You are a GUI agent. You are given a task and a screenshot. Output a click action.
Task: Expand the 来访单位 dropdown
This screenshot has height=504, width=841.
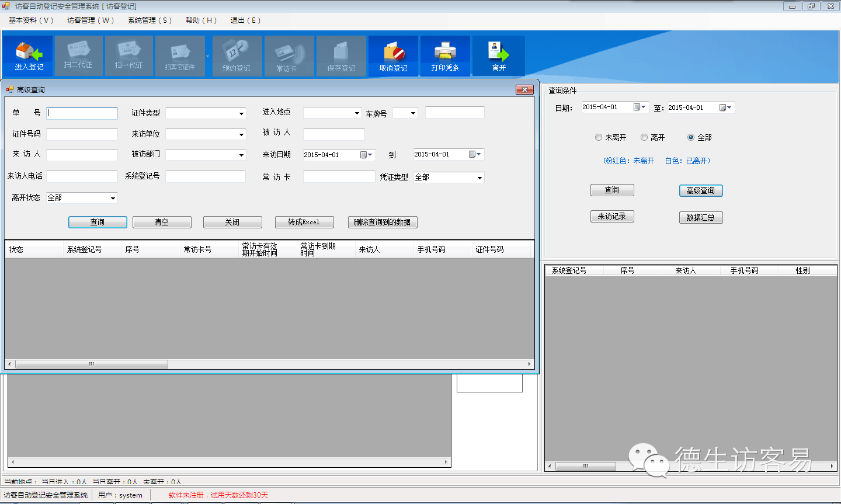241,134
